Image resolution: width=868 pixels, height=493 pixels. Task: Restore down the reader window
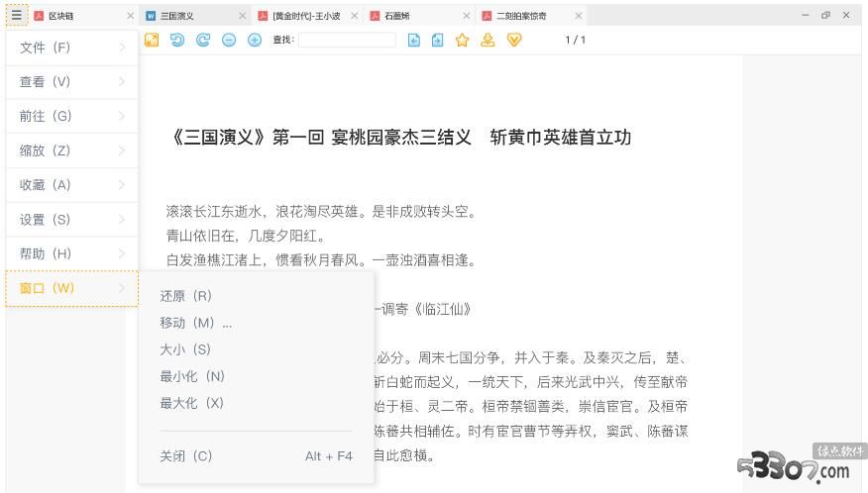[x=826, y=16]
